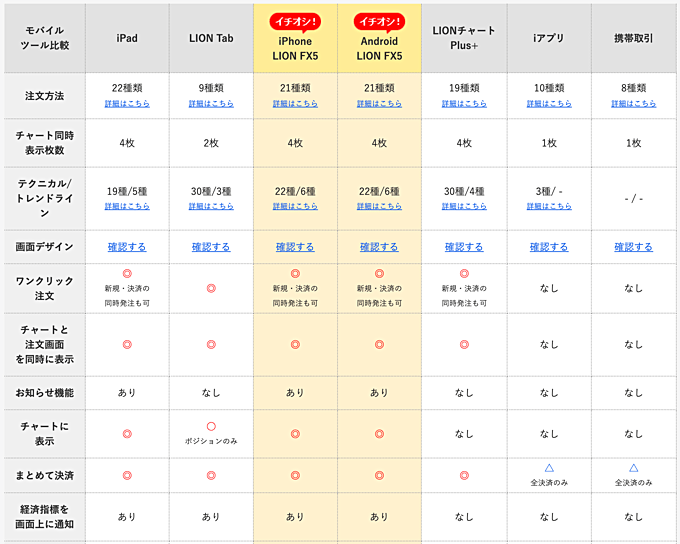Click なし for LION Tab お知らせ機能
Screen dimensions: 680x544
pos(211,393)
